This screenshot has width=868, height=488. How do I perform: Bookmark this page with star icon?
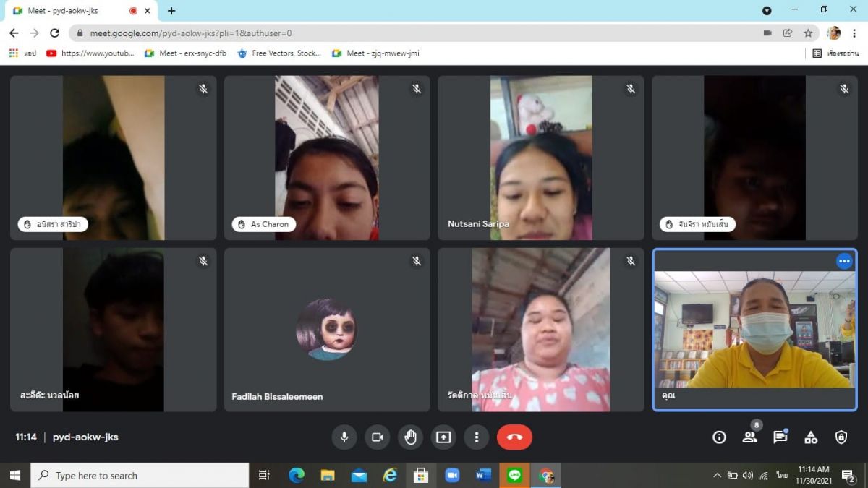coord(808,33)
